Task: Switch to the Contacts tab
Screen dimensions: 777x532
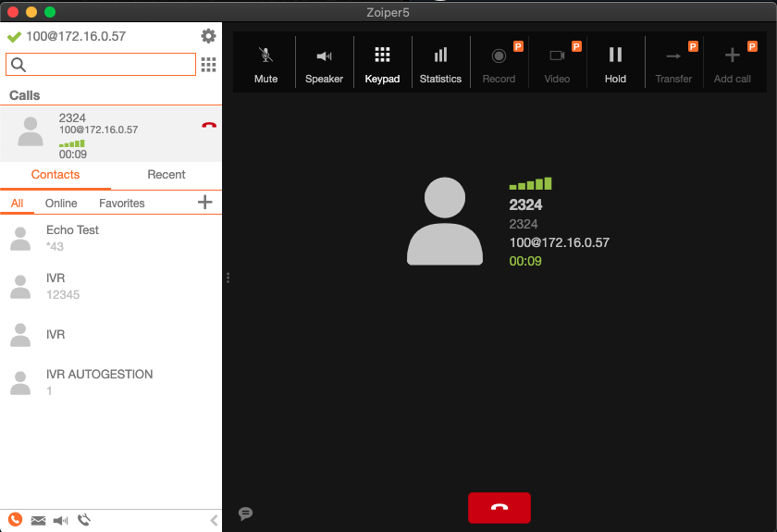Action: 55,175
